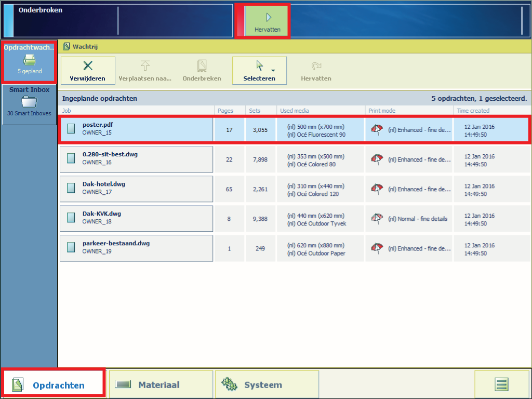Select the poster.pdf job name
Screen dimensions: 532x399
(x=98, y=125)
